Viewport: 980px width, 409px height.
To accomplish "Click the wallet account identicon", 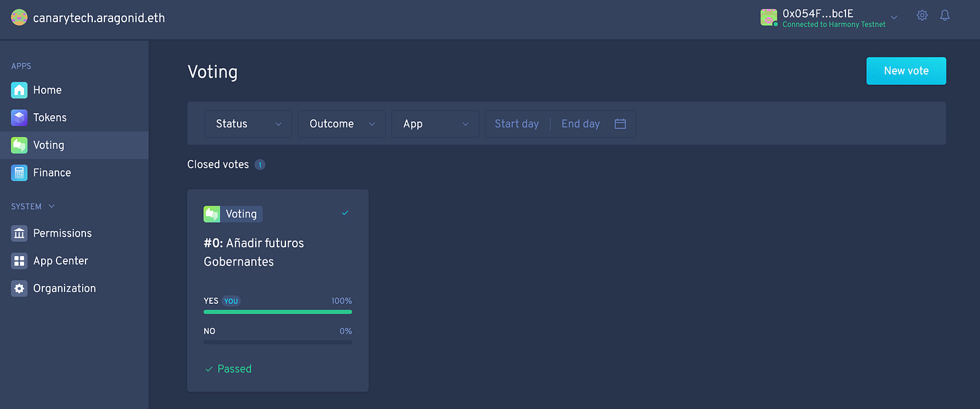I will tap(769, 18).
